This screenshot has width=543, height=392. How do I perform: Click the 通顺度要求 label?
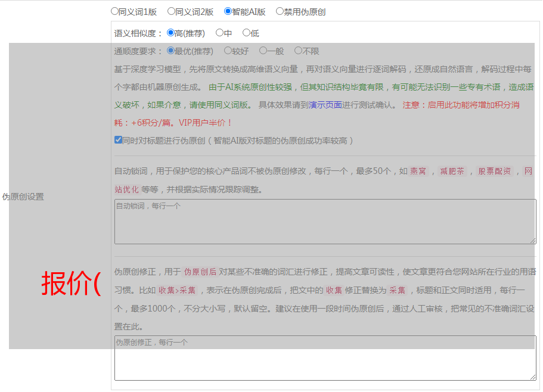point(138,51)
